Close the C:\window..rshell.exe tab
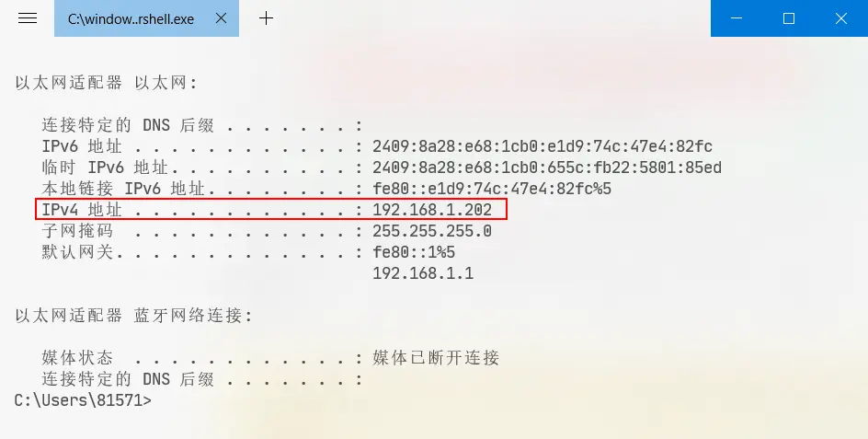868x439 pixels. click(221, 18)
